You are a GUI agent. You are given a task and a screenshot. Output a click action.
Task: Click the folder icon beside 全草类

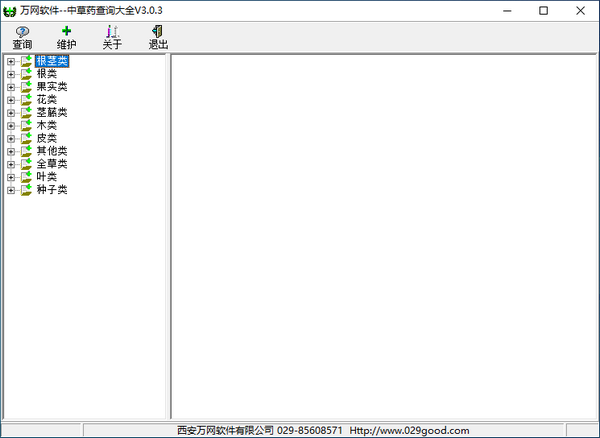(26, 164)
